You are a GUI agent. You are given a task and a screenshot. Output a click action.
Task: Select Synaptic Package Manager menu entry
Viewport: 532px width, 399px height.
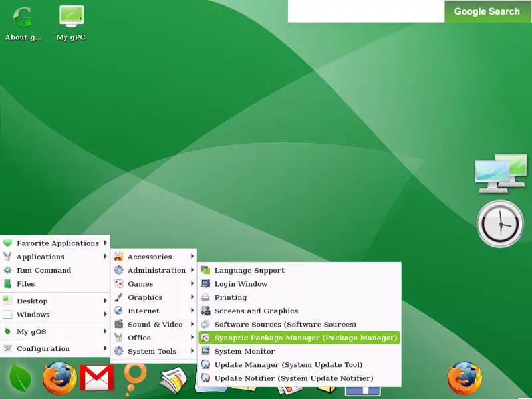click(x=299, y=338)
